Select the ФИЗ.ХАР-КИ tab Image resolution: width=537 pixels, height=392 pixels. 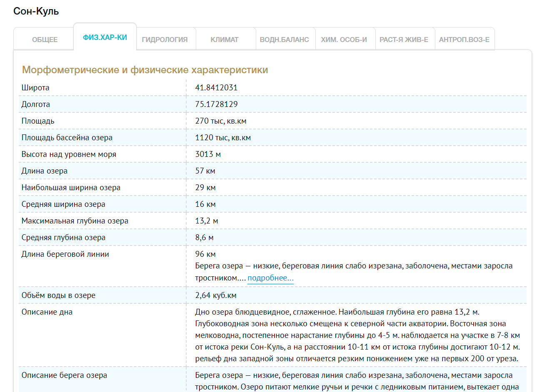point(105,37)
